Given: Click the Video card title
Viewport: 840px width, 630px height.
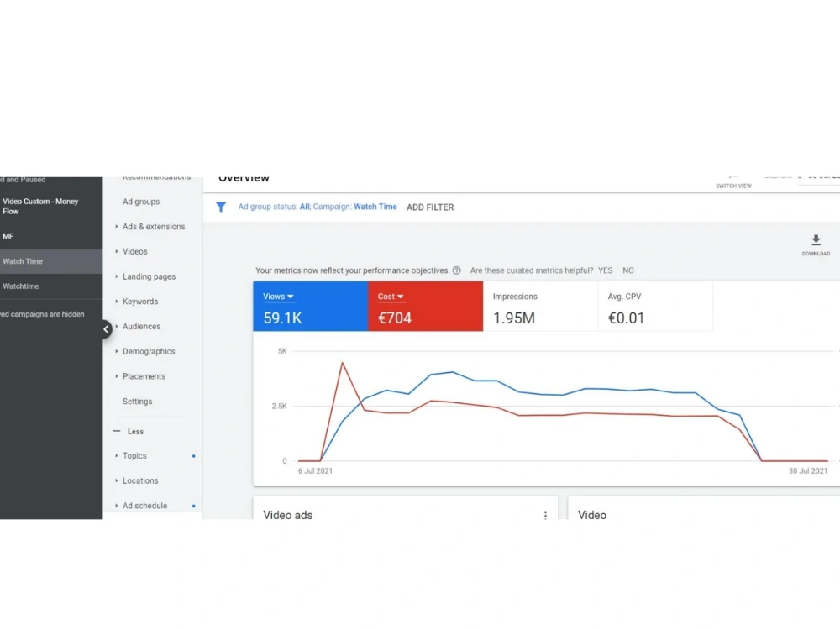Looking at the screenshot, I should click(x=592, y=515).
